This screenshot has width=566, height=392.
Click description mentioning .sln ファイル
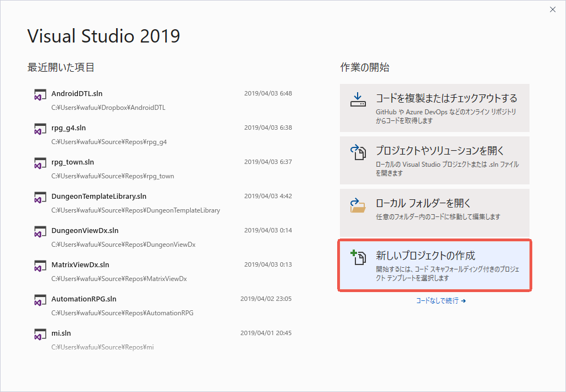tap(447, 169)
